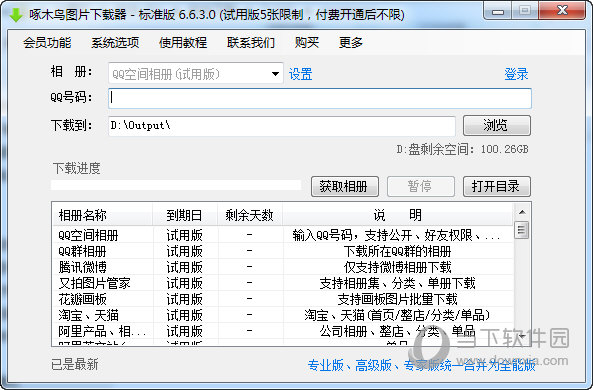Click the 相册名称 column header
Image resolution: width=593 pixels, height=390 pixels.
[102, 215]
